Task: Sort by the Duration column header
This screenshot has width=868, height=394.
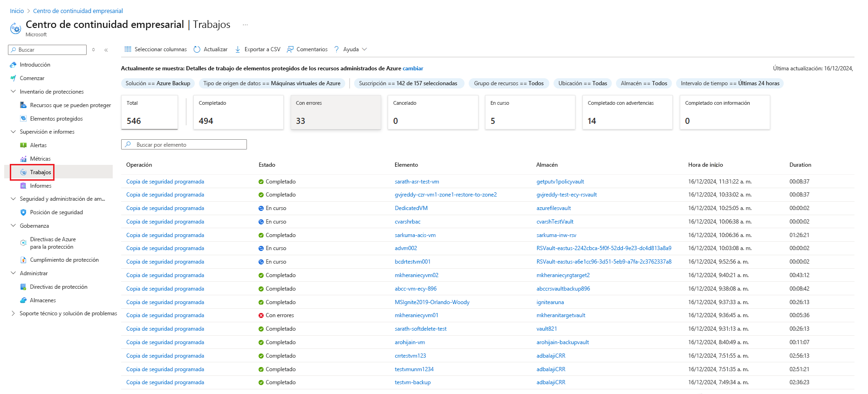Action: pos(800,165)
